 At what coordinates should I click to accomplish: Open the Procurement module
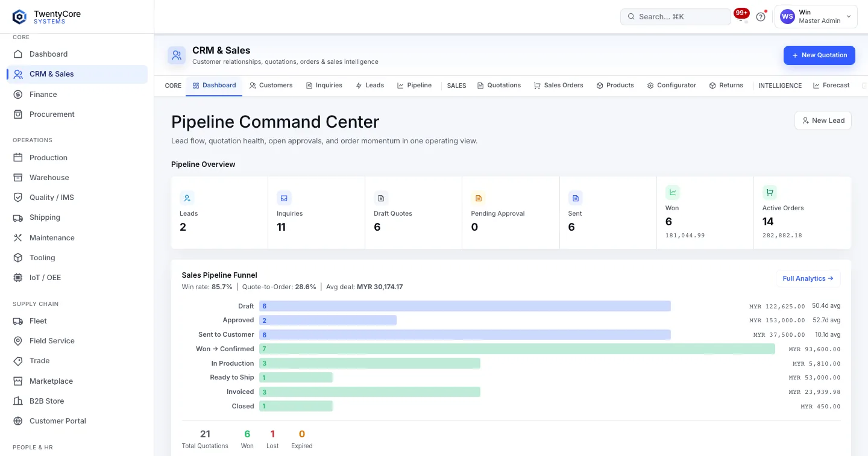pyautogui.click(x=77, y=114)
